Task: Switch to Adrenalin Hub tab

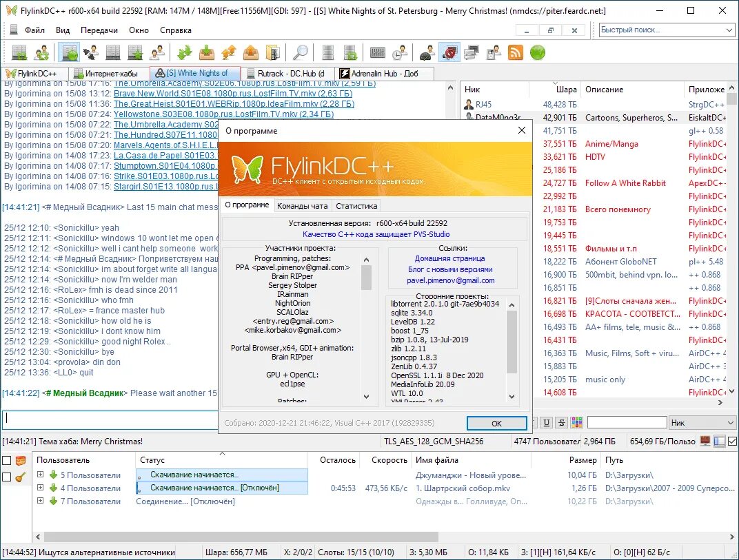Action: pyautogui.click(x=383, y=74)
